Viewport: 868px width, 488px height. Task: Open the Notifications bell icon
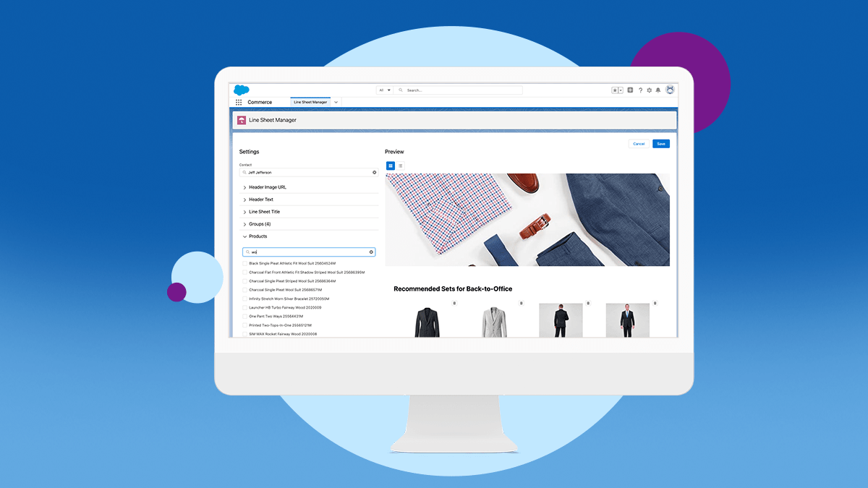click(x=658, y=90)
